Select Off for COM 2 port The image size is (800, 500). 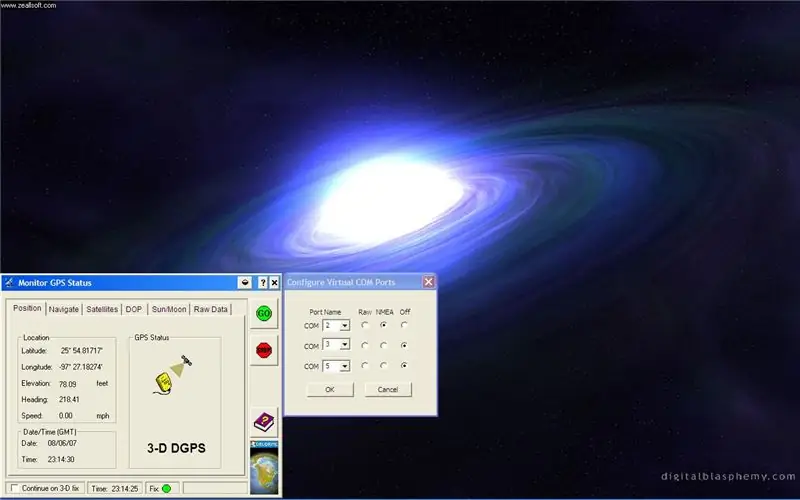pyautogui.click(x=404, y=324)
